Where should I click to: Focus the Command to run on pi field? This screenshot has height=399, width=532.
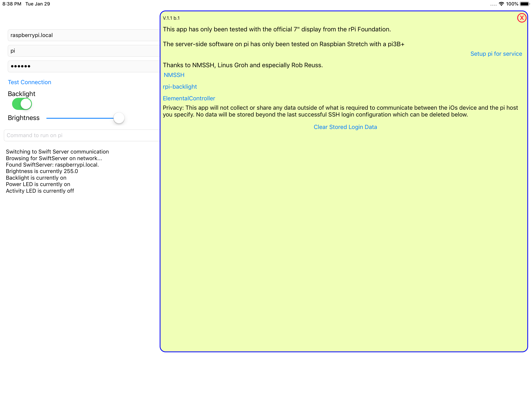pos(82,135)
